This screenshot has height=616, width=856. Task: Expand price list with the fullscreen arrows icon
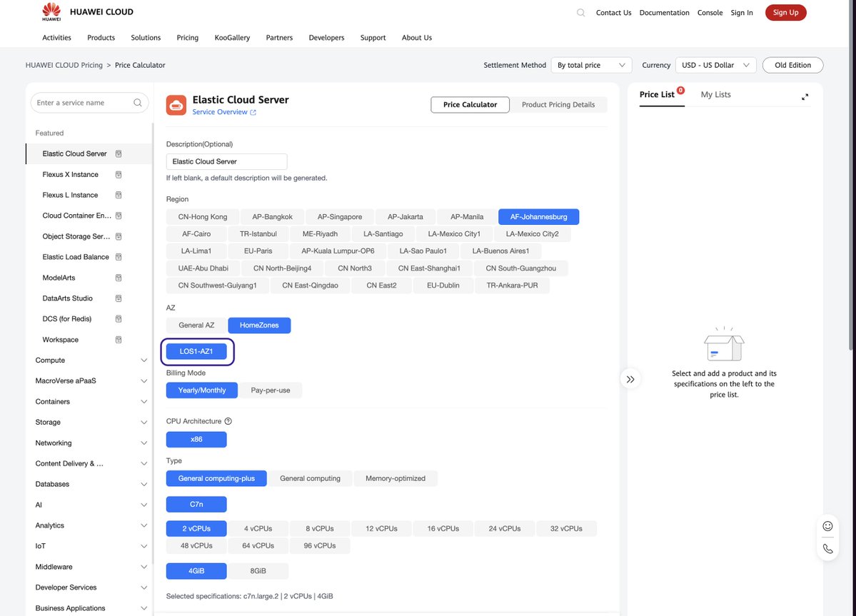[805, 96]
